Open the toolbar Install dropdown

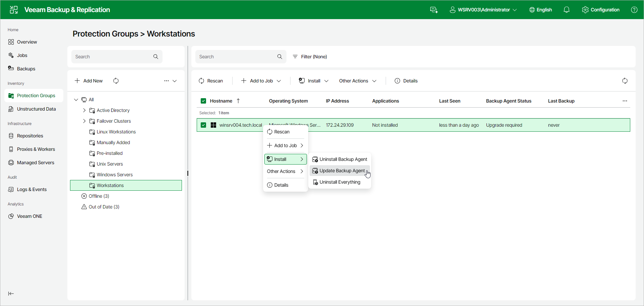click(x=314, y=81)
